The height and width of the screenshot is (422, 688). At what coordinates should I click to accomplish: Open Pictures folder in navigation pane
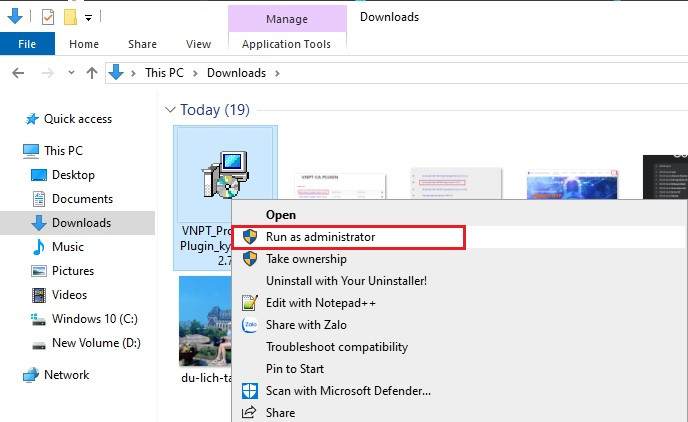72,271
